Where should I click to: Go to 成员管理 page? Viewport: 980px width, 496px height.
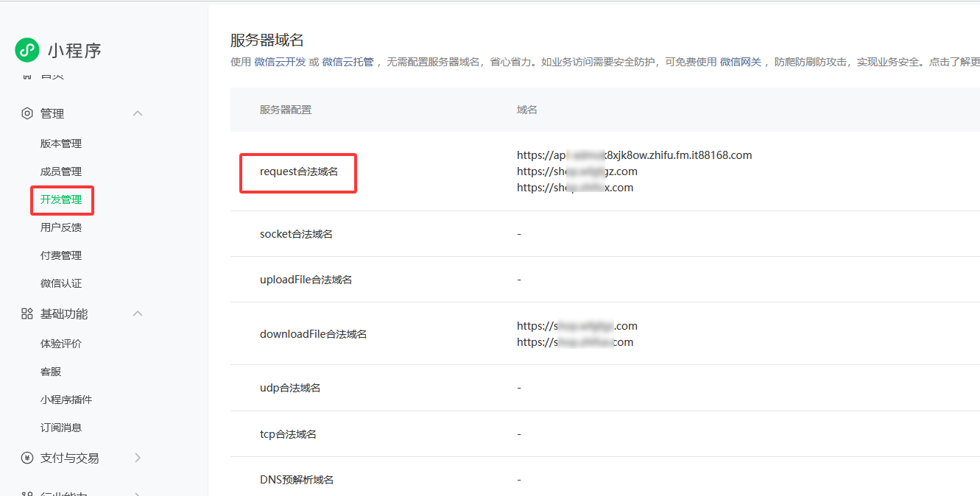[x=61, y=171]
